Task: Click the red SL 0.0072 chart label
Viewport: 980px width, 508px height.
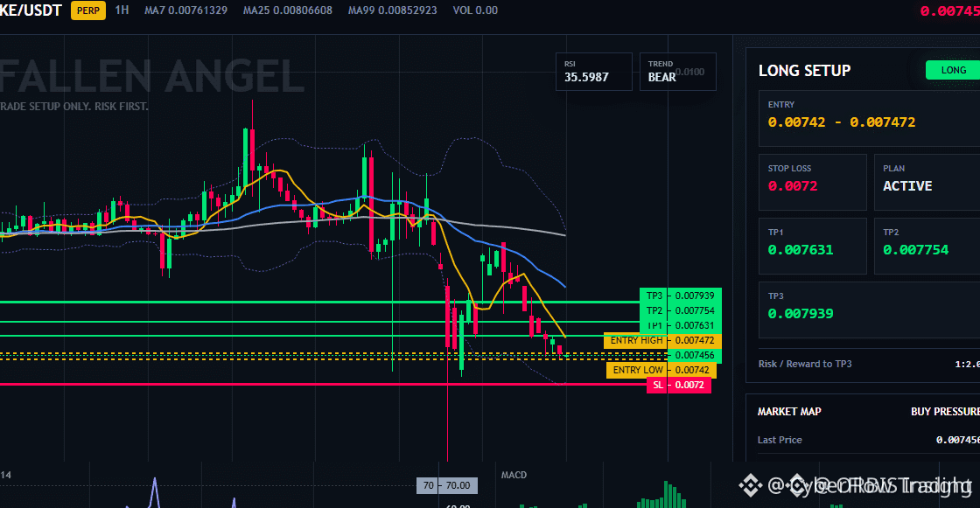Action: (679, 385)
